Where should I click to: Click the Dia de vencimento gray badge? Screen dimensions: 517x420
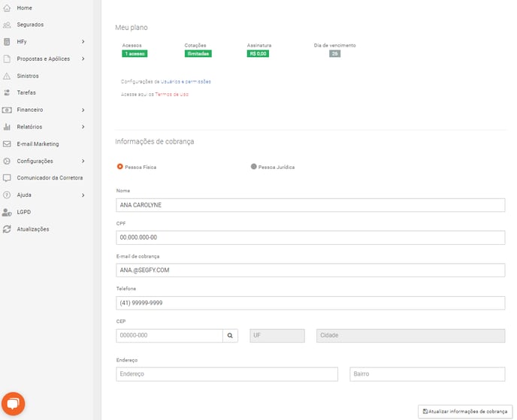coord(334,54)
